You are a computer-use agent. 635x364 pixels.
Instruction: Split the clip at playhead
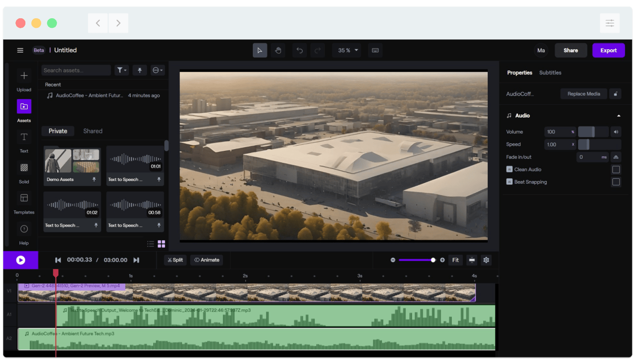pos(175,260)
